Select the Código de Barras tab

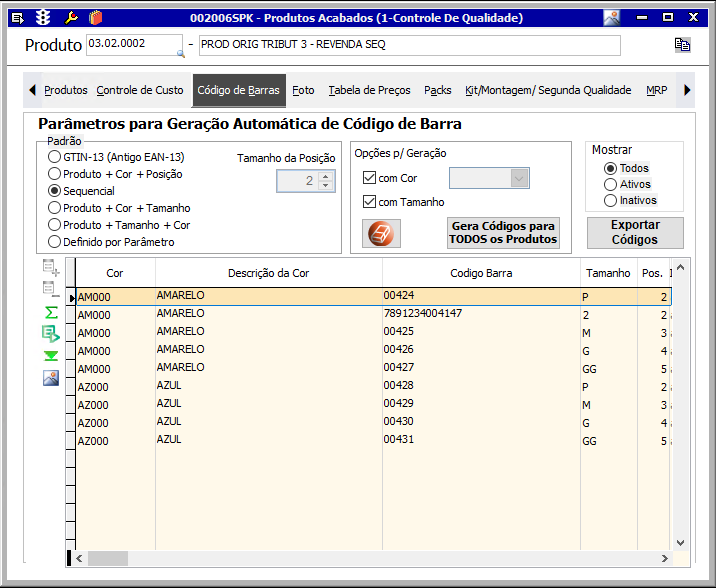tap(239, 90)
